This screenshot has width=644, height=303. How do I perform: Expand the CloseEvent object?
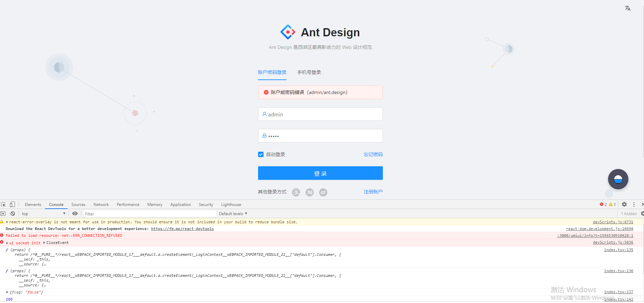pos(44,243)
